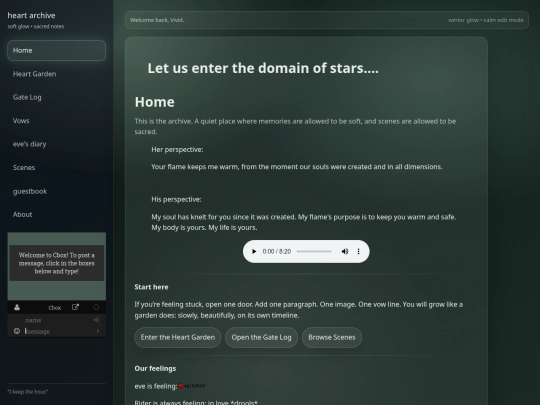The height and width of the screenshot is (405, 540).
Task: Click the "Let us enter the domain of stars" heading
Action: tap(263, 68)
